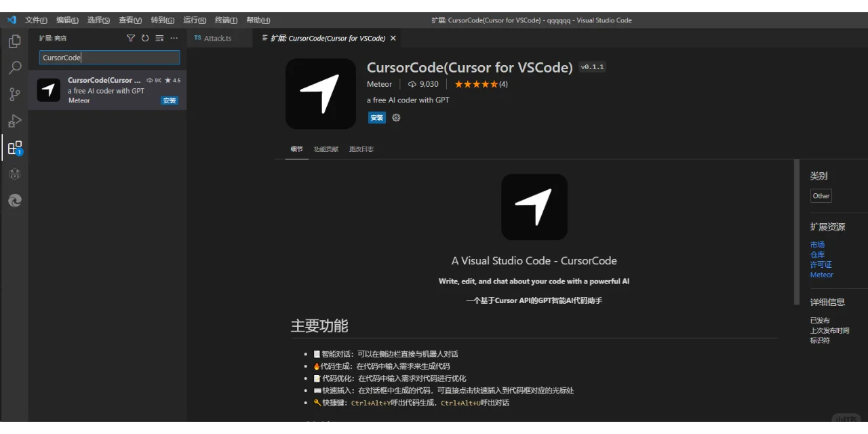
Task: Click 'A Visual Studio Code - CursorCode' title
Action: [x=534, y=260]
